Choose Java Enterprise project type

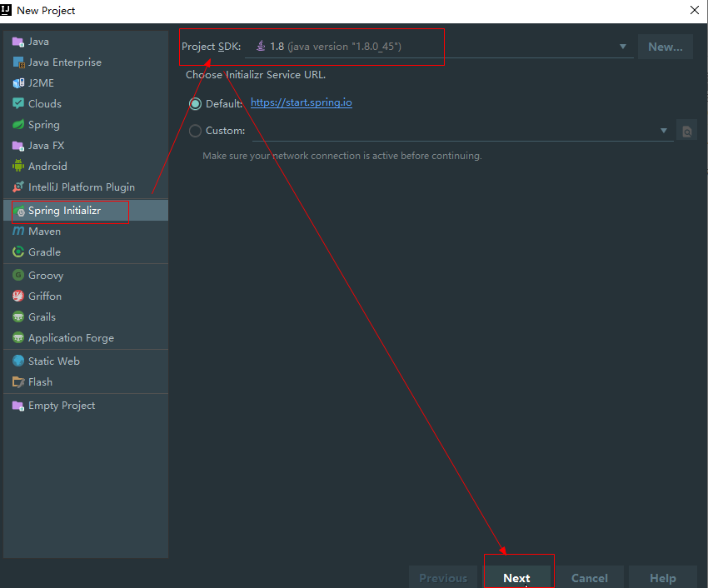[x=86, y=62]
